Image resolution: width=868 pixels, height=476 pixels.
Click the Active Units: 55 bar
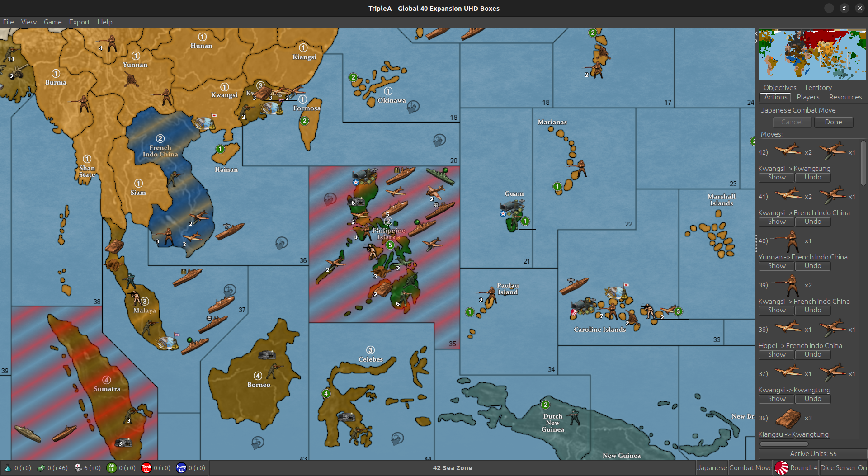812,454
